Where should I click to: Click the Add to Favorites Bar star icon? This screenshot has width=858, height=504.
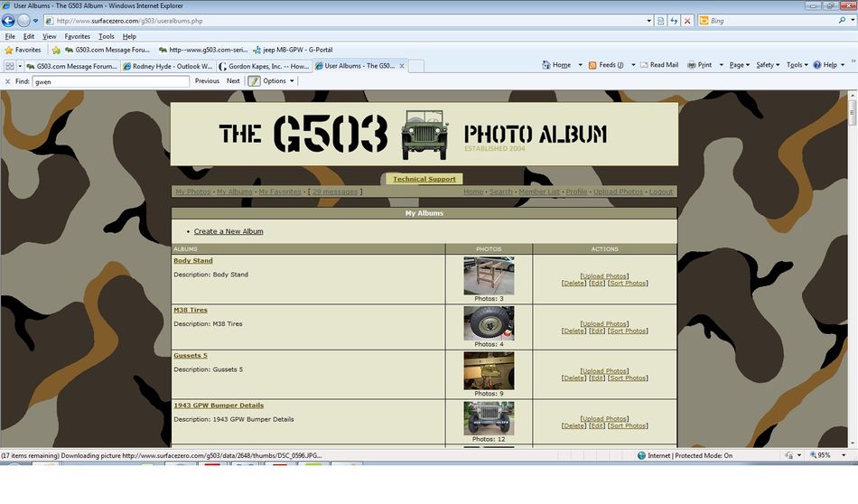[x=56, y=50]
